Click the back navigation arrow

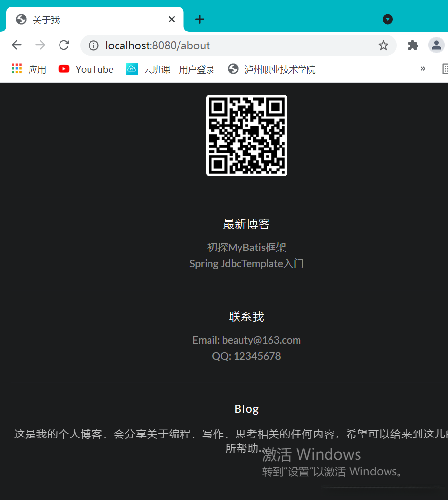(x=16, y=45)
